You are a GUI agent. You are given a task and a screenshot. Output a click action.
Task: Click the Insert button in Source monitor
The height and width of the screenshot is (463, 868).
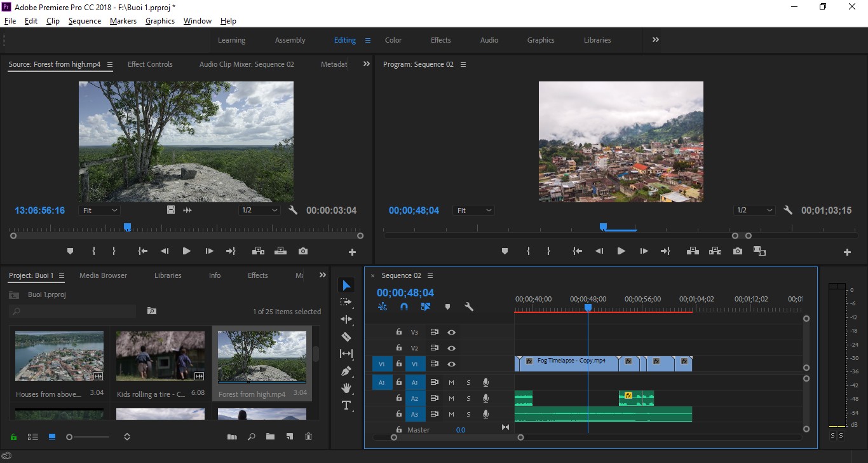(x=258, y=251)
